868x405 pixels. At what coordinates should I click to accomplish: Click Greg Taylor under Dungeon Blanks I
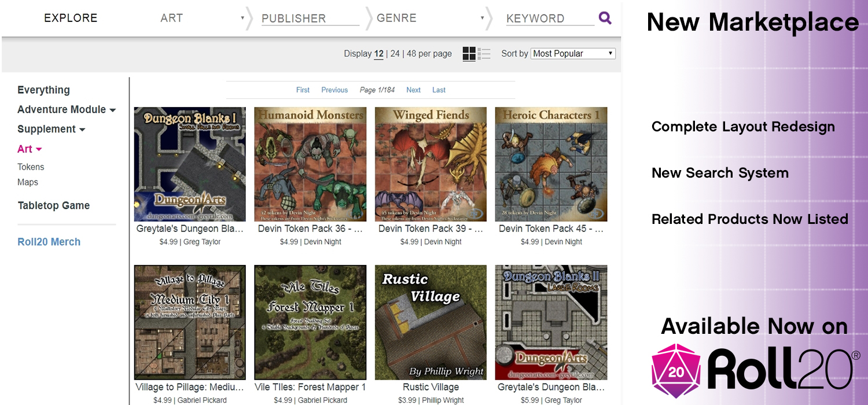tap(202, 242)
